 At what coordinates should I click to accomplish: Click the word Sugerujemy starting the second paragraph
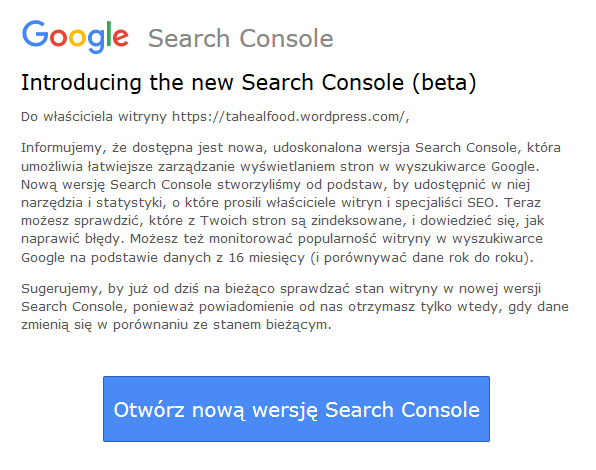click(62, 289)
